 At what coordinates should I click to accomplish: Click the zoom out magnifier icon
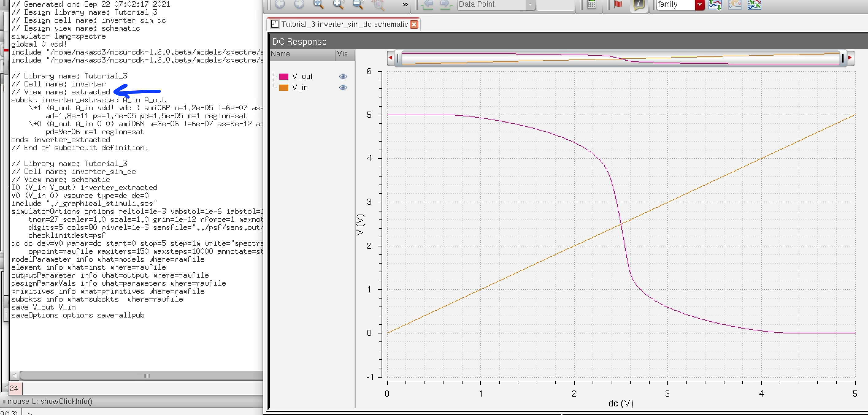point(358,4)
